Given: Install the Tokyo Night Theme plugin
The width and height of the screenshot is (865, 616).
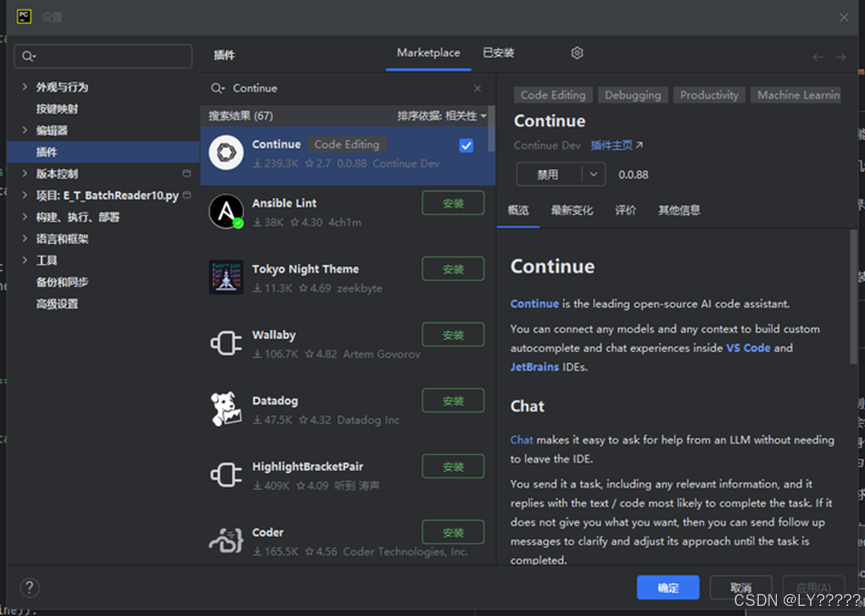Looking at the screenshot, I should (453, 269).
